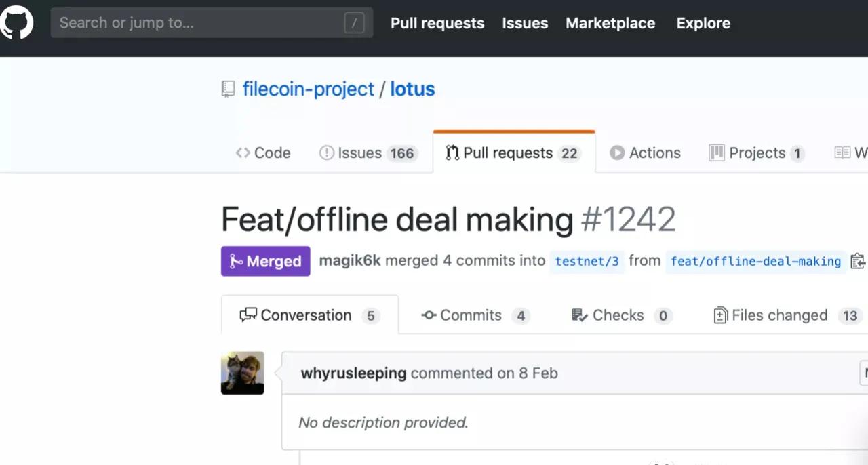Click the Files changed document icon
The height and width of the screenshot is (465, 868).
pos(720,315)
